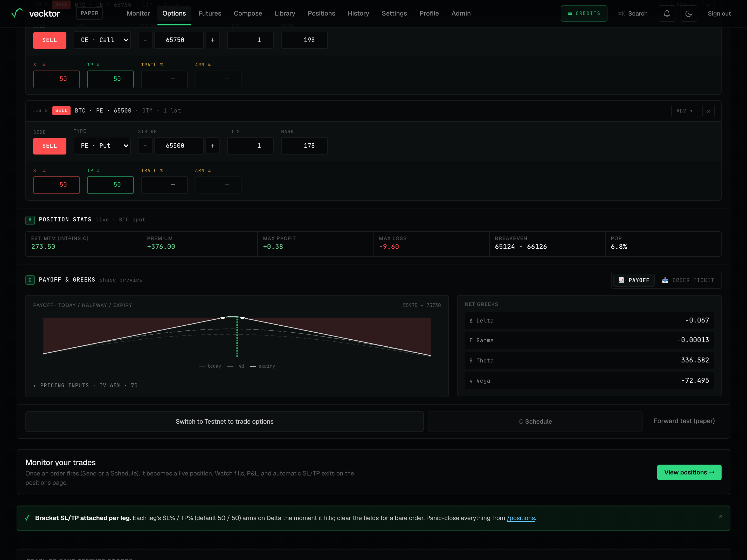The width and height of the screenshot is (747, 560).
Task: Click the Max Loss value -9.60
Action: pyautogui.click(x=389, y=247)
